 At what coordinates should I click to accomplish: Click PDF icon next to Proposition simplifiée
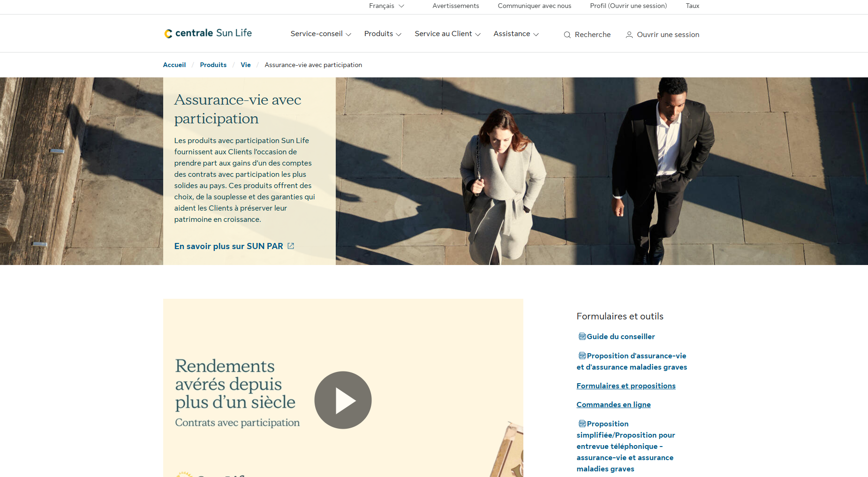pyautogui.click(x=581, y=424)
